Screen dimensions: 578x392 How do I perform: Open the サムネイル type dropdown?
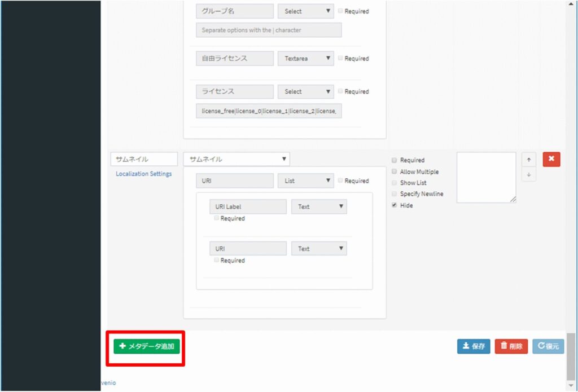pyautogui.click(x=237, y=159)
